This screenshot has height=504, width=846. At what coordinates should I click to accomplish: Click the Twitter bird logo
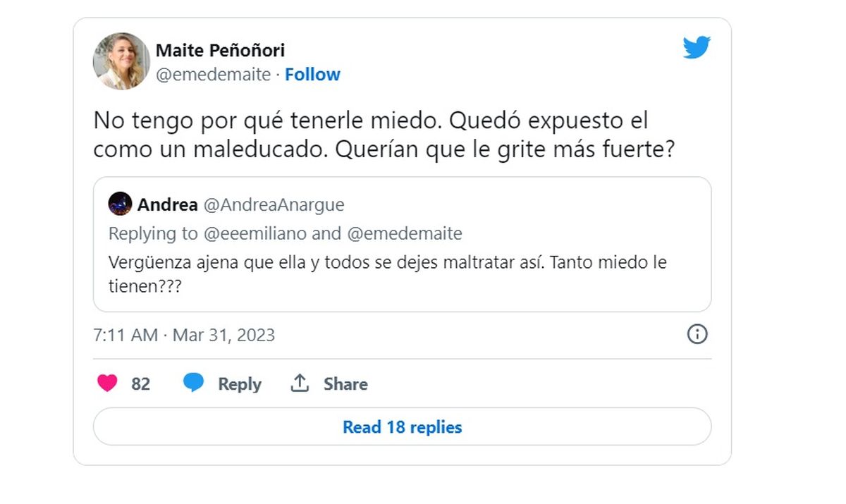tap(697, 48)
